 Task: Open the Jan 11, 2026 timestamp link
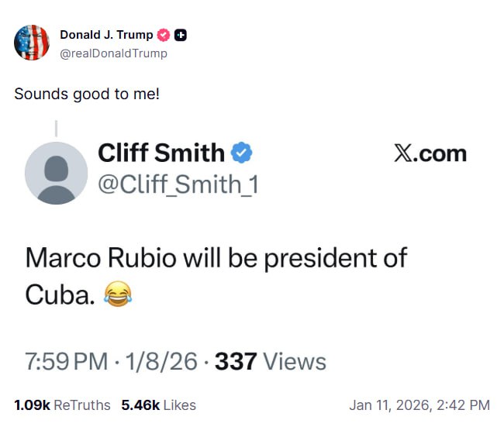pyautogui.click(x=419, y=405)
